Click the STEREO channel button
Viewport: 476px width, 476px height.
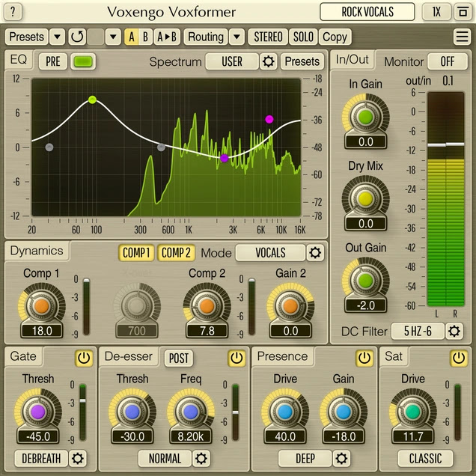tap(268, 37)
